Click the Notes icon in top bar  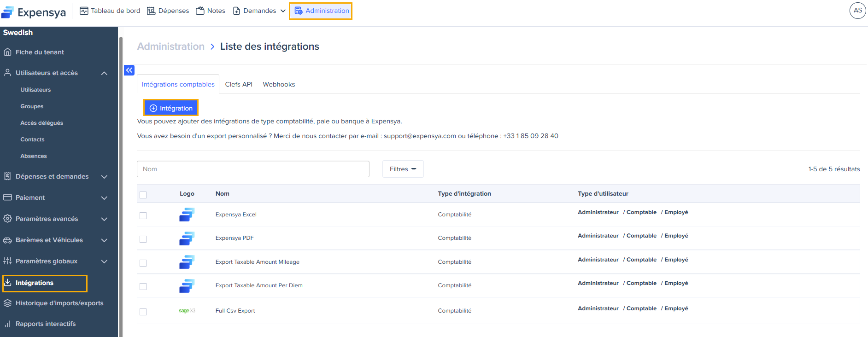200,11
